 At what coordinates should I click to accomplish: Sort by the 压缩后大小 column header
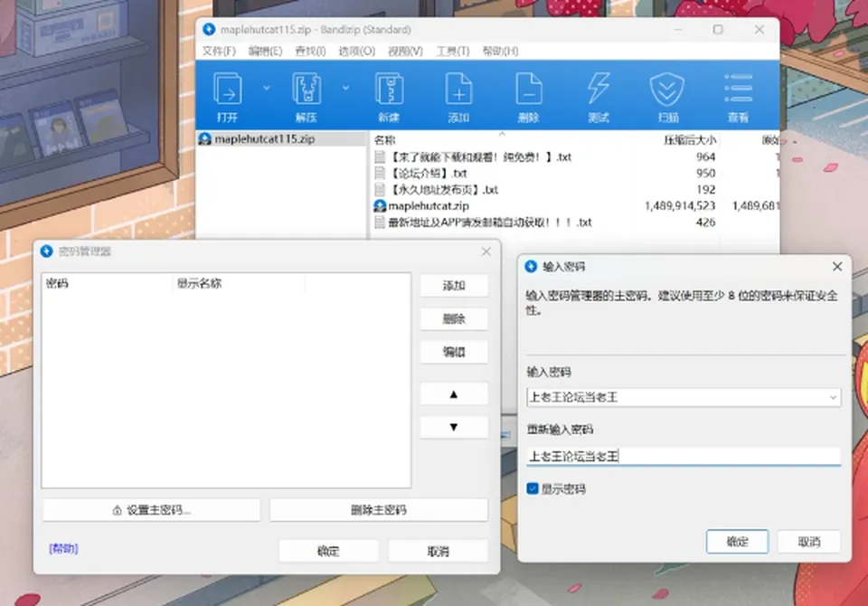(x=689, y=139)
